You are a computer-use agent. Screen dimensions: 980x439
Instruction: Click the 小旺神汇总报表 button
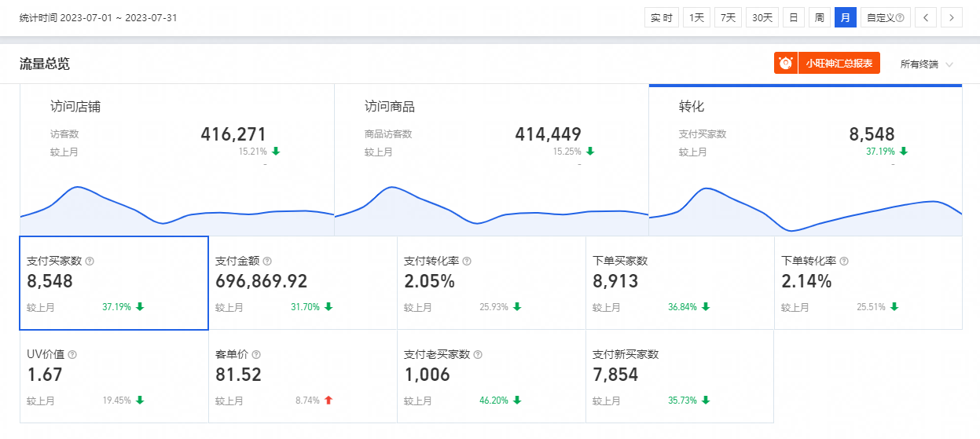pyautogui.click(x=827, y=64)
